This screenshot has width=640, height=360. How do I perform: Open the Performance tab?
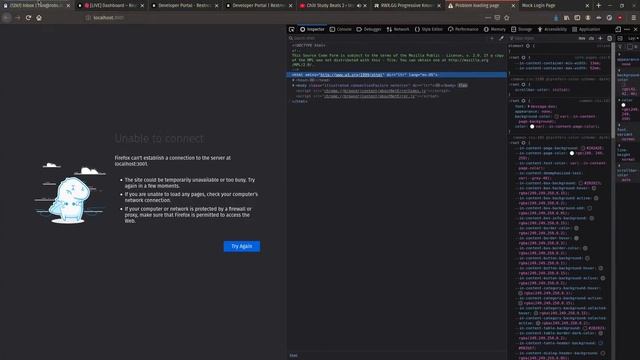coord(463,29)
